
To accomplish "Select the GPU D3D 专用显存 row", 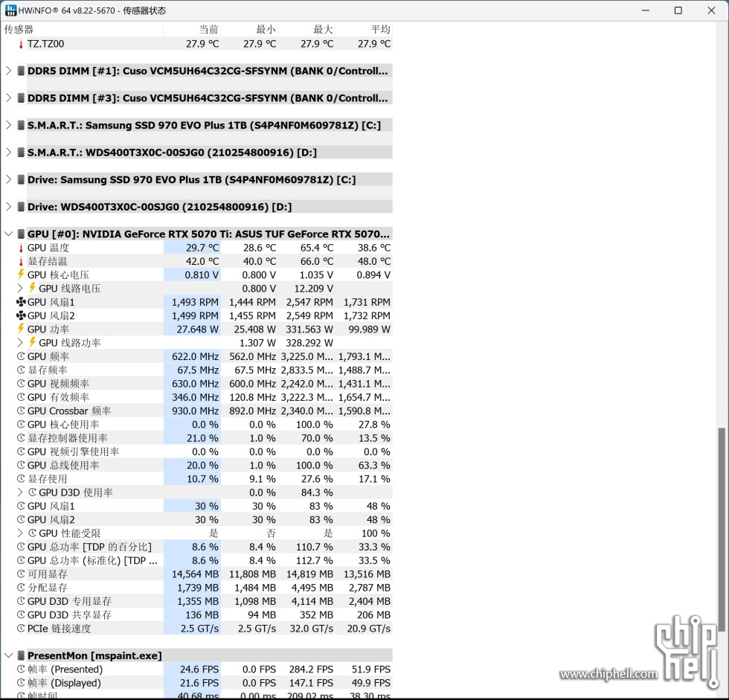I will 204,601.
